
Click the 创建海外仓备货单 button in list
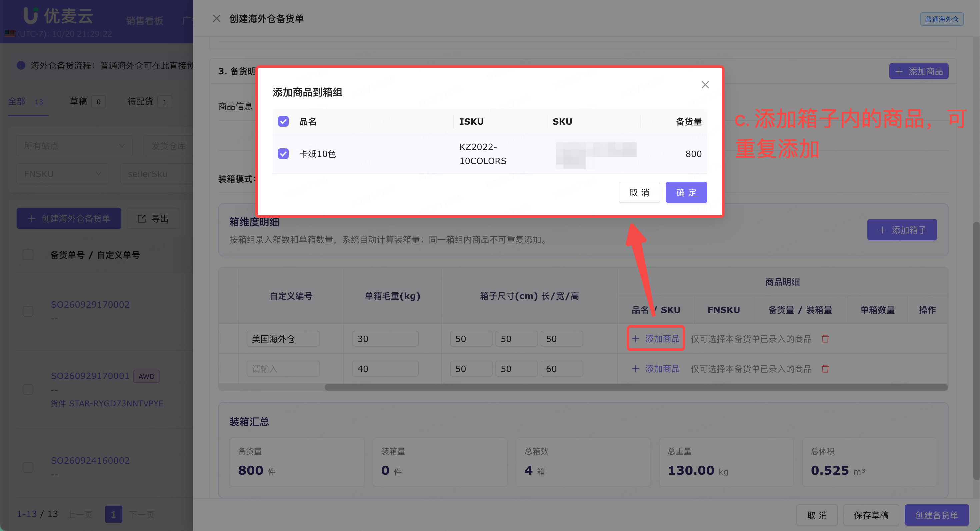[x=69, y=218]
